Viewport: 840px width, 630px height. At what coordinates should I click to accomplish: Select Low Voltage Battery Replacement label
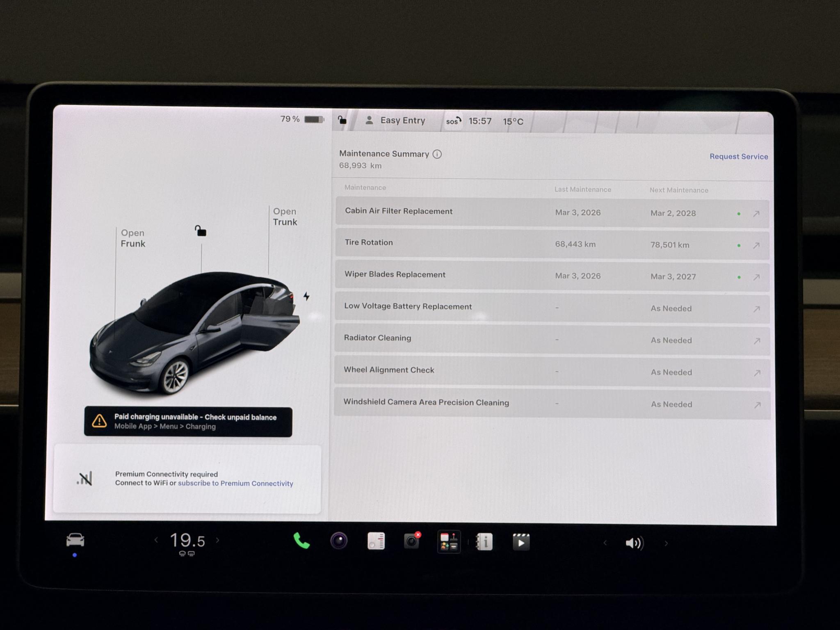pos(408,306)
